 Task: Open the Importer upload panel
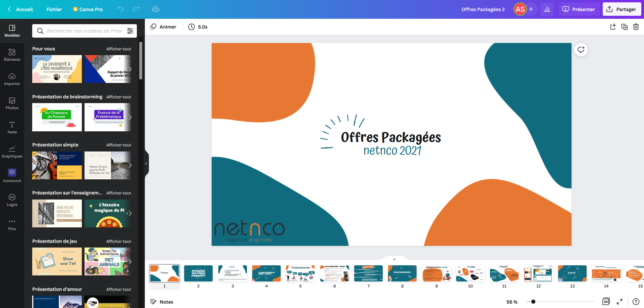[12, 79]
